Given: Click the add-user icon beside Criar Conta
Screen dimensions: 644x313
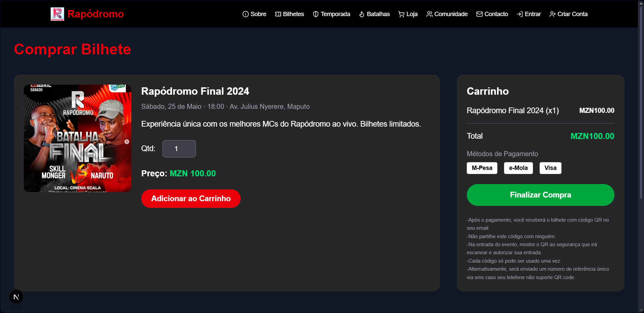Looking at the screenshot, I should click(x=552, y=14).
